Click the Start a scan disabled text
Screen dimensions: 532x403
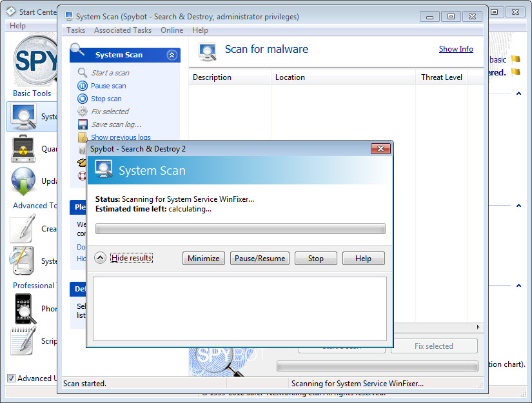click(x=110, y=73)
